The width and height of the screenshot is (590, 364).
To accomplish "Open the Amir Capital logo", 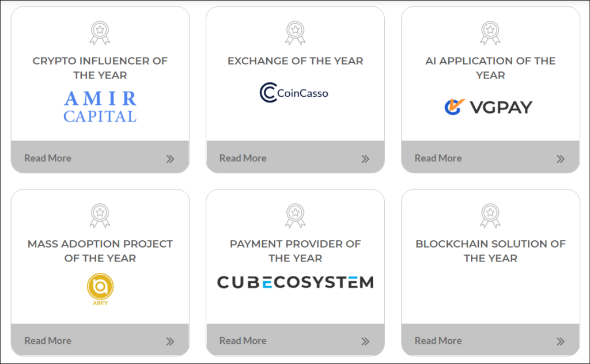I will point(100,107).
